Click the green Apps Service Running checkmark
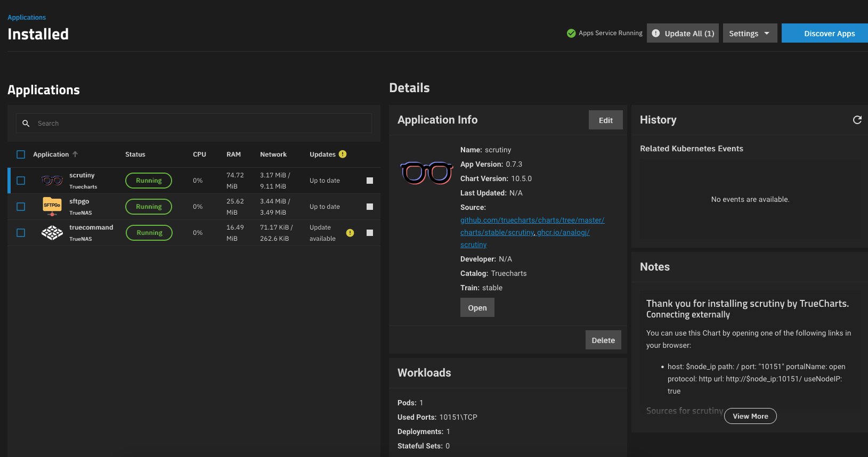The height and width of the screenshot is (457, 868). coord(571,33)
